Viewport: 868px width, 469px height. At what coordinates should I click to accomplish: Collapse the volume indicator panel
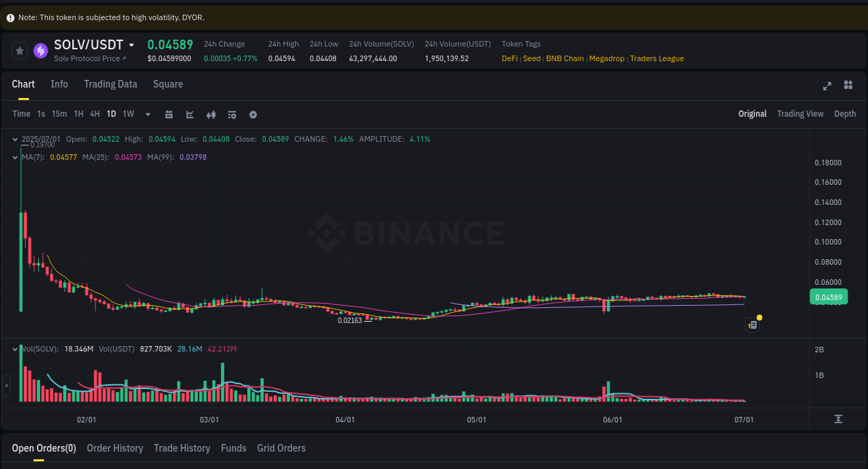tap(14, 349)
